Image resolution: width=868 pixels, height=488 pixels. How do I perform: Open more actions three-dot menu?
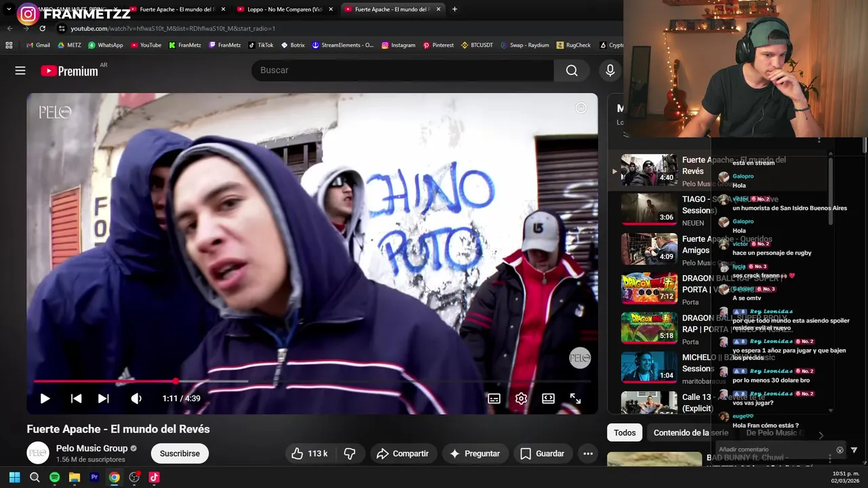(x=588, y=453)
